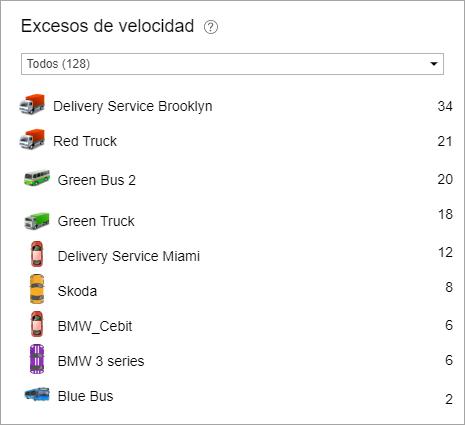Click the help question mark icon

click(x=211, y=27)
